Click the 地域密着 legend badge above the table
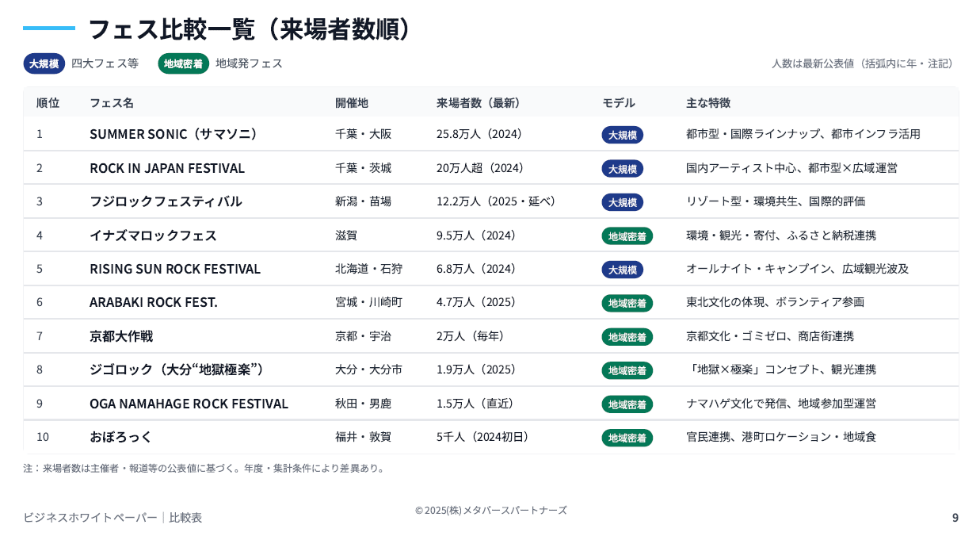Screen dimensions: 980x540 183,63
